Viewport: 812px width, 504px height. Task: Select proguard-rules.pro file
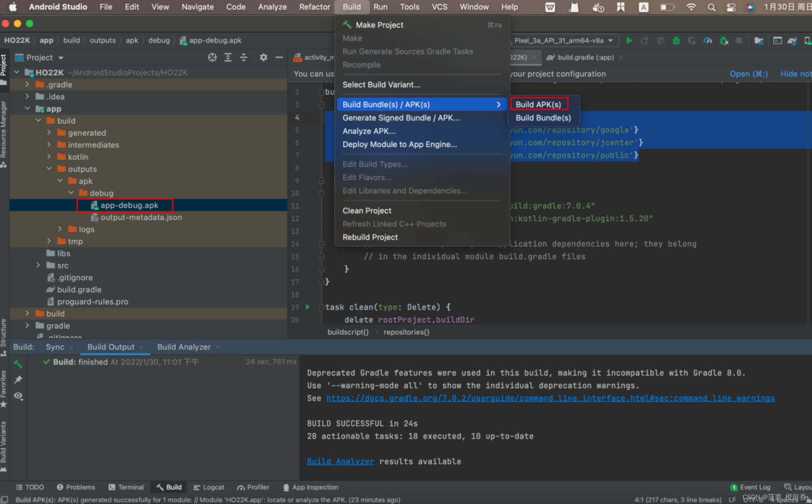[x=88, y=302]
